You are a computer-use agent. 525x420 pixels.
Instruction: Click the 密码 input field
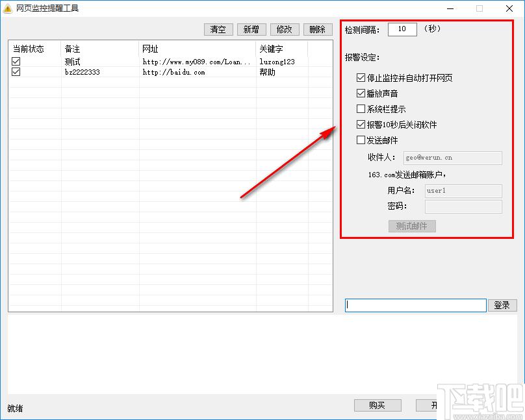(463, 206)
